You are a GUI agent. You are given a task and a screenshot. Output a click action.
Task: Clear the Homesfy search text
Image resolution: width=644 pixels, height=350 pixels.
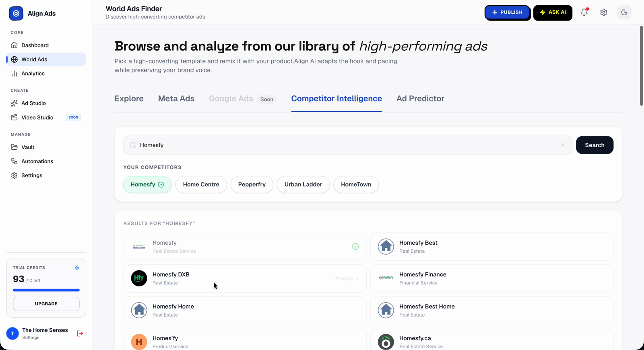point(563,145)
